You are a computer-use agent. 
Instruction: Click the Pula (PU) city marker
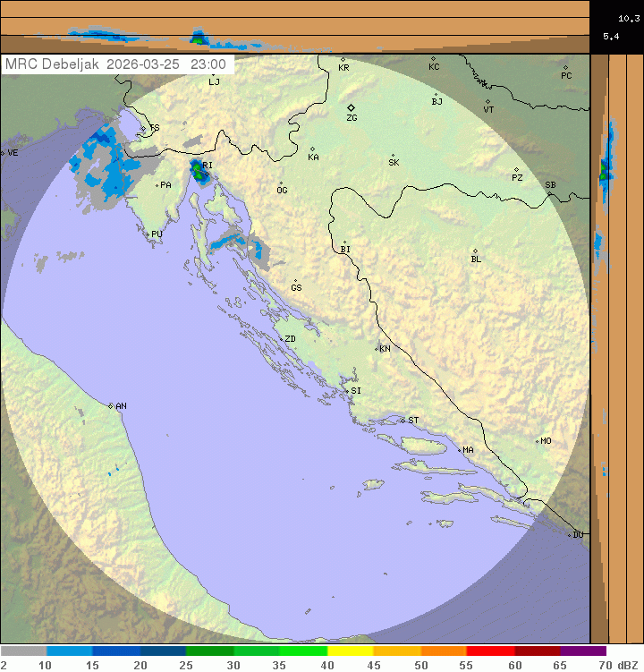pos(148,234)
